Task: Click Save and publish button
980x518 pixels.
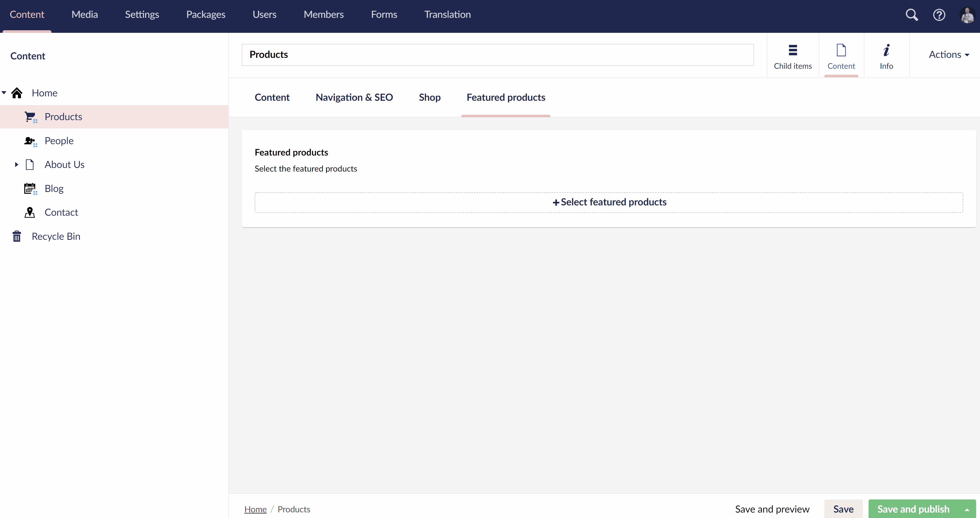Action: click(x=913, y=509)
